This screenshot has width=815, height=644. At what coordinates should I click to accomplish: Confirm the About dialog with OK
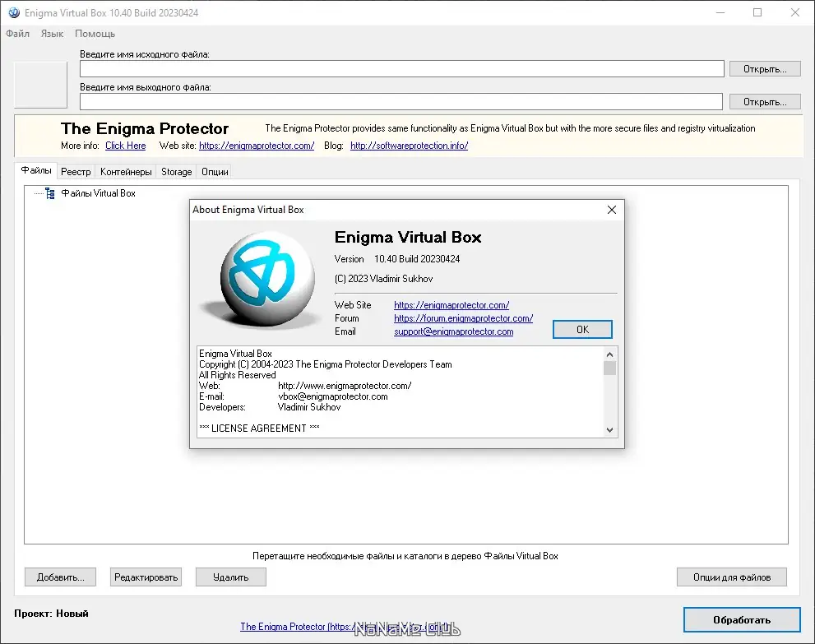coord(582,330)
